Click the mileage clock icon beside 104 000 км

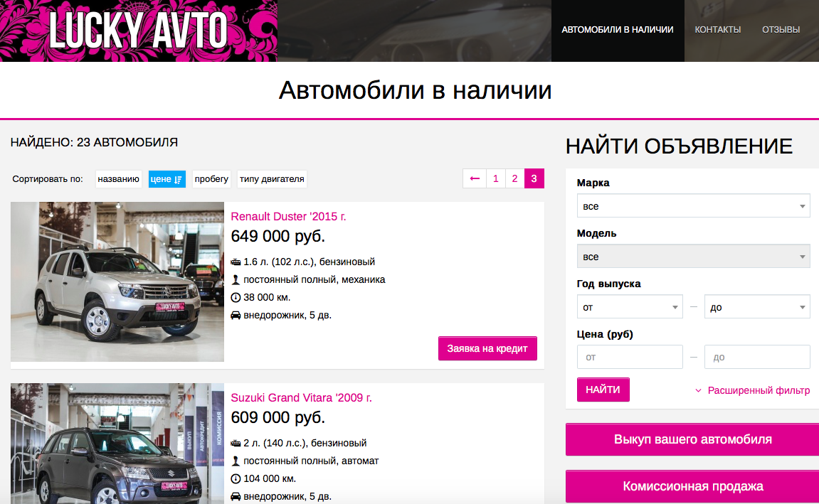pyautogui.click(x=236, y=478)
